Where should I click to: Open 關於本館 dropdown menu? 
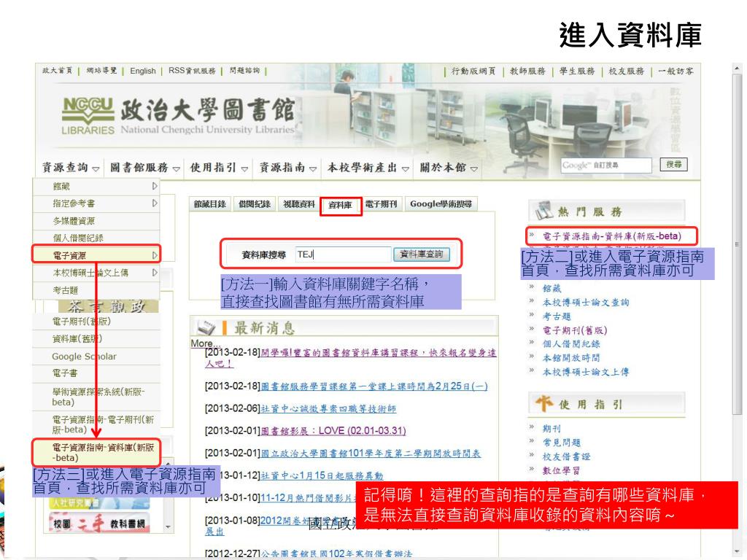[449, 168]
